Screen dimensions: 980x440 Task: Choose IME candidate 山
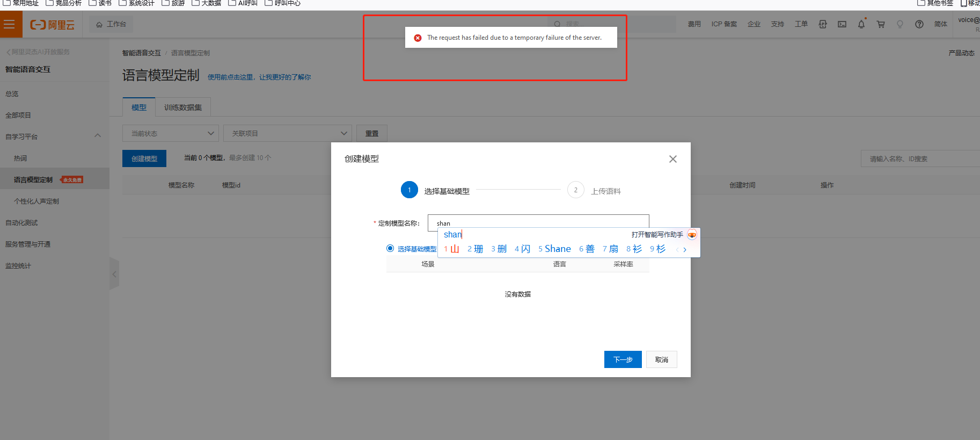(x=452, y=249)
